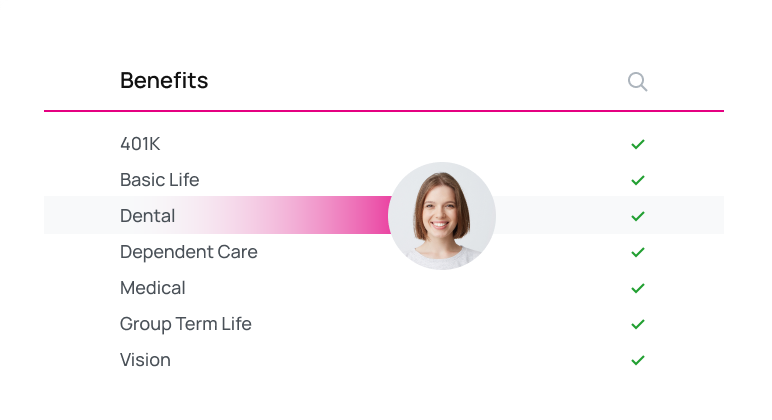Click the Benefits heading

[x=164, y=81]
